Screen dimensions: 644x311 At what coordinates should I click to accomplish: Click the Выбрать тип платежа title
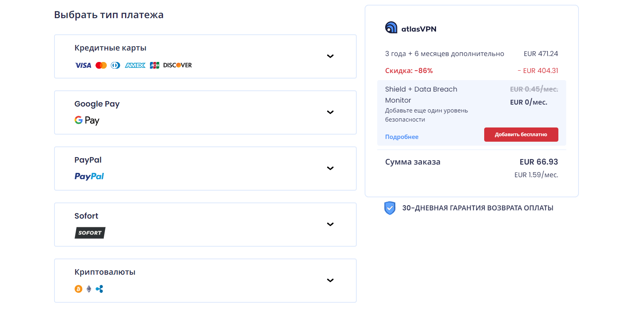[x=109, y=15]
